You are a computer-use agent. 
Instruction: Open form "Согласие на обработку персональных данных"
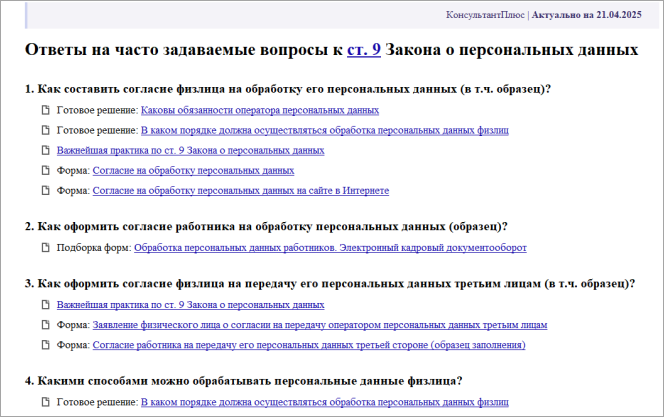click(x=193, y=171)
